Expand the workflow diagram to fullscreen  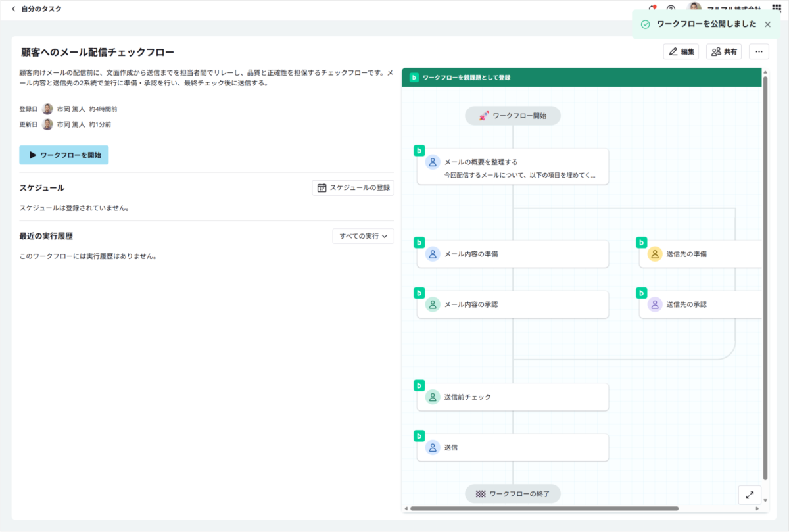coord(750,495)
